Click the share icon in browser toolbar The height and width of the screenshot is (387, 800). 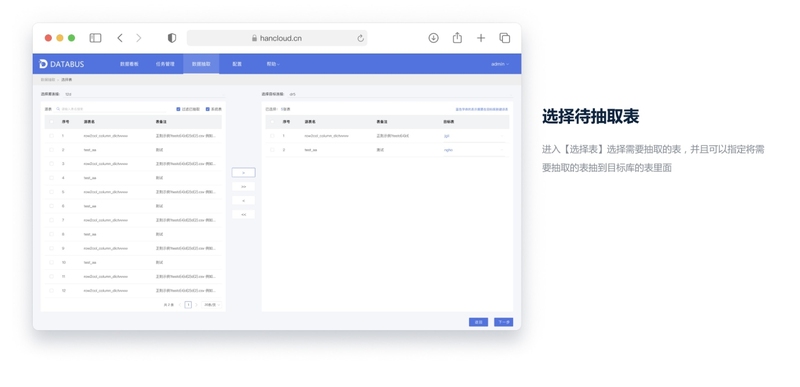(457, 38)
